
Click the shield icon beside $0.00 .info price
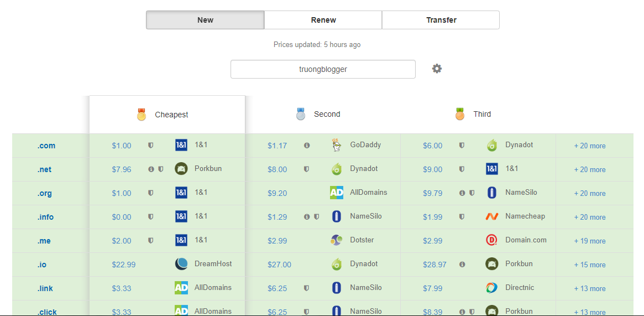click(151, 217)
